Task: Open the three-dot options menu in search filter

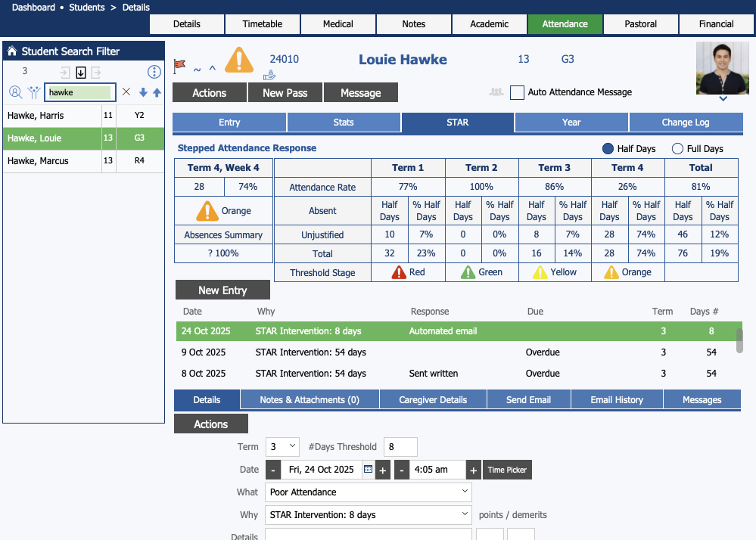Action: [154, 73]
